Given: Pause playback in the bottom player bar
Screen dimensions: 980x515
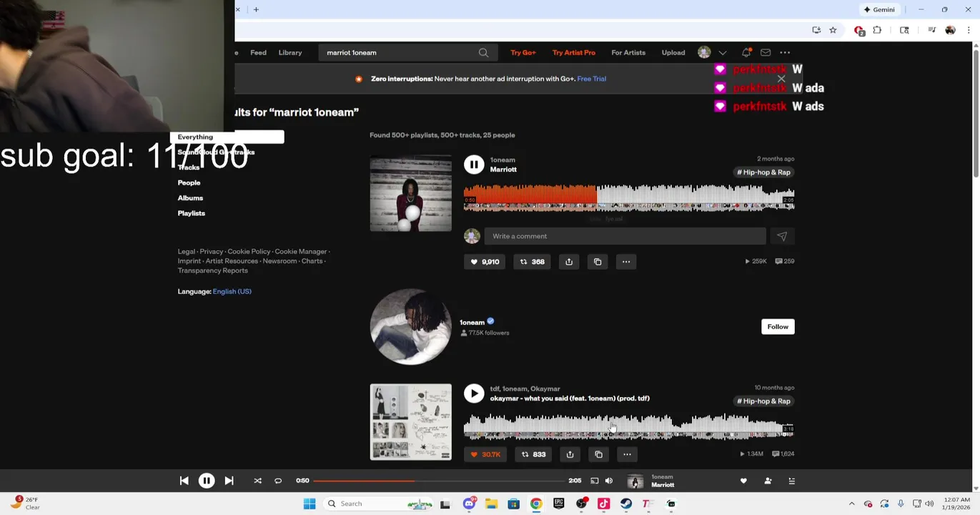Looking at the screenshot, I should 206,481.
